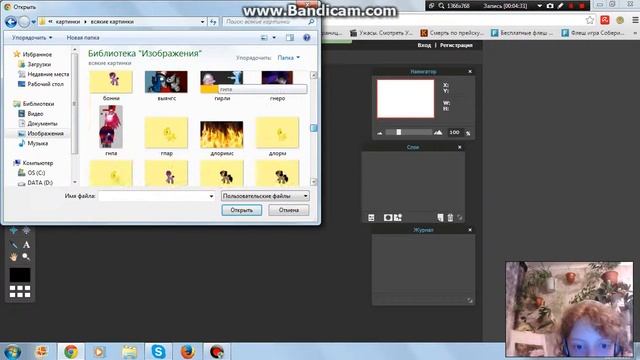Open view options dropdown arrow
This screenshot has height=360, width=640.
tap(274, 38)
